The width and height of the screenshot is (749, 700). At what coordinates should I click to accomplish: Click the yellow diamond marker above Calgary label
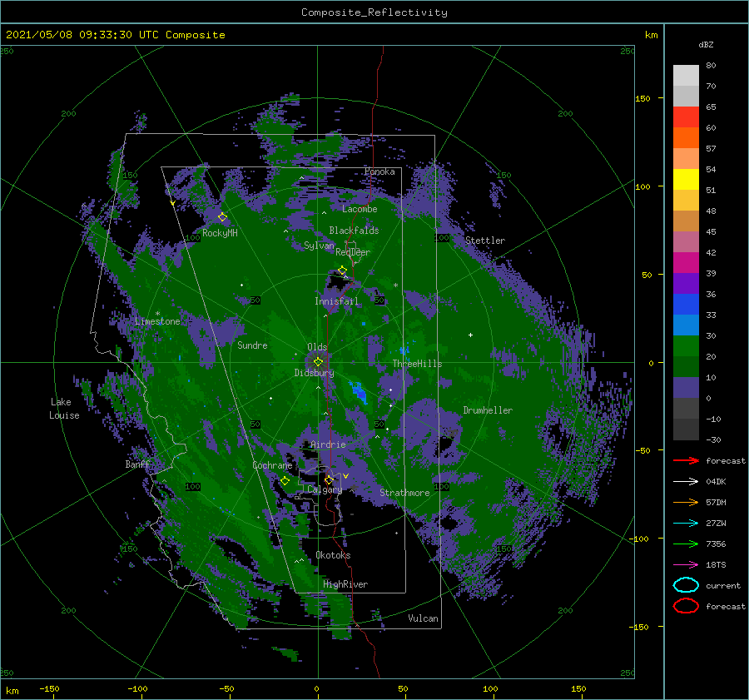coord(329,479)
